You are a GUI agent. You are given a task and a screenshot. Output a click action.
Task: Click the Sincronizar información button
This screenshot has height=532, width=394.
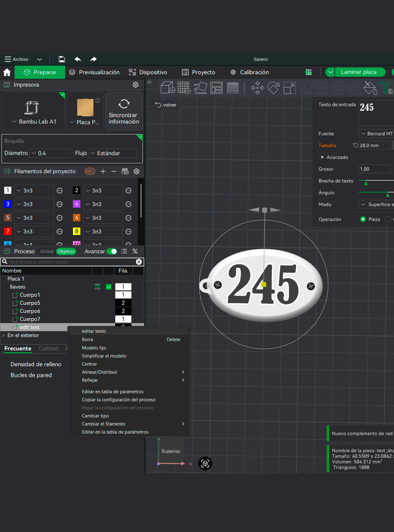coord(124,111)
